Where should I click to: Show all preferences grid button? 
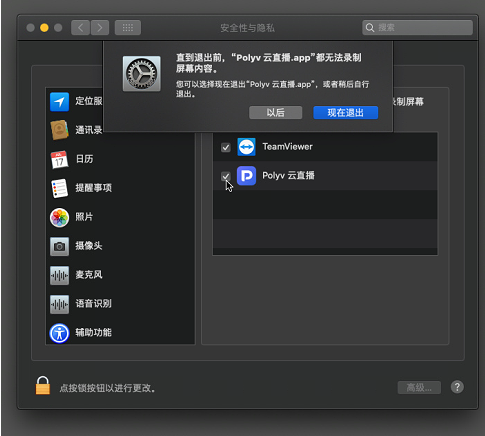(128, 28)
